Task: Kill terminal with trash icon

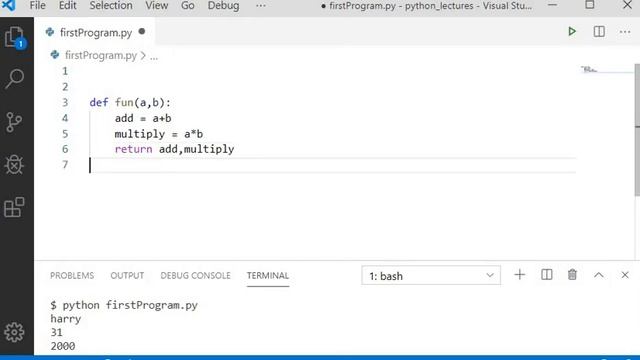Action: 572,275
